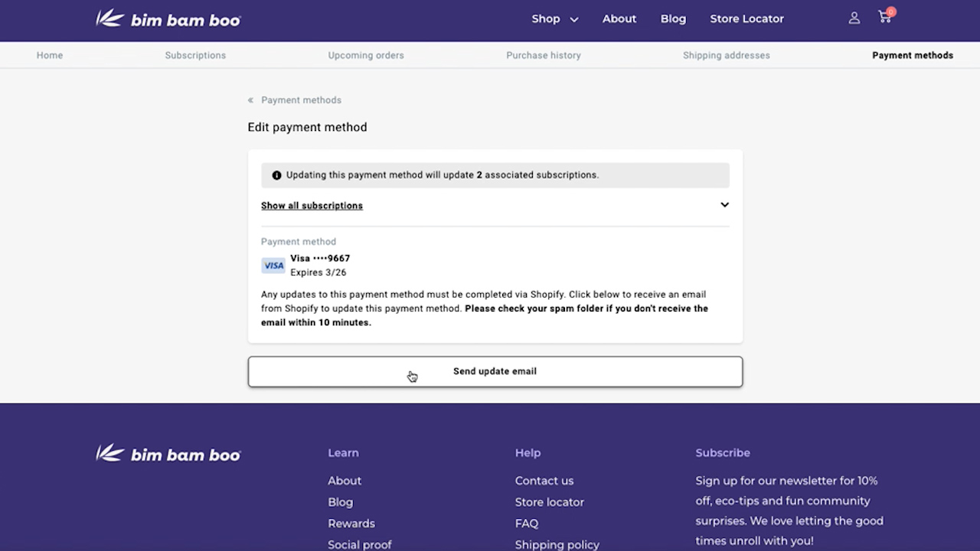Open Store Locator in top navigation
980x551 pixels.
746,19
